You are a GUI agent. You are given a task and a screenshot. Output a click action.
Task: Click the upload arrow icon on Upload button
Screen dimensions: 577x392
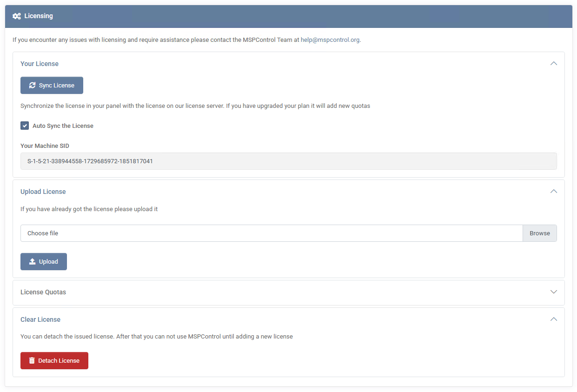point(32,262)
